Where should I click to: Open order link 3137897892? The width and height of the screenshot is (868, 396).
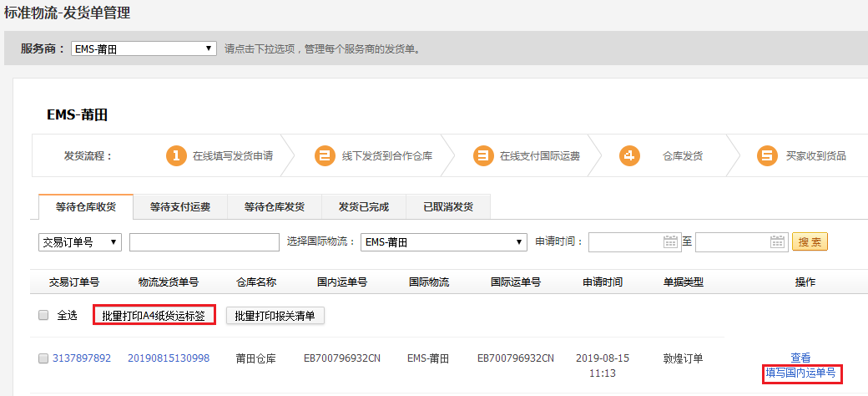[x=82, y=358]
